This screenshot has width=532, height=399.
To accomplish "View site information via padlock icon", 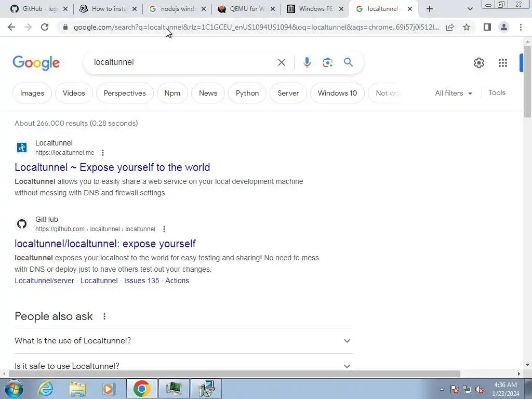I will tap(65, 27).
